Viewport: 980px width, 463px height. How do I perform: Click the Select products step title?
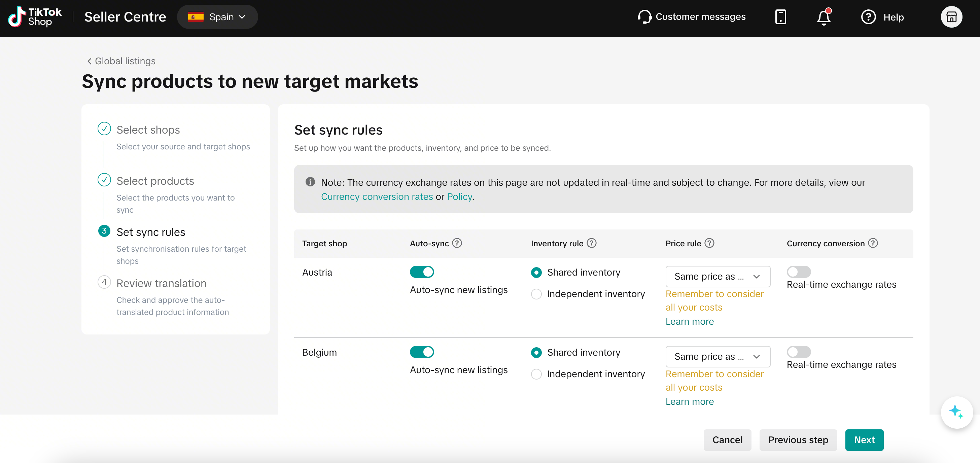point(155,181)
